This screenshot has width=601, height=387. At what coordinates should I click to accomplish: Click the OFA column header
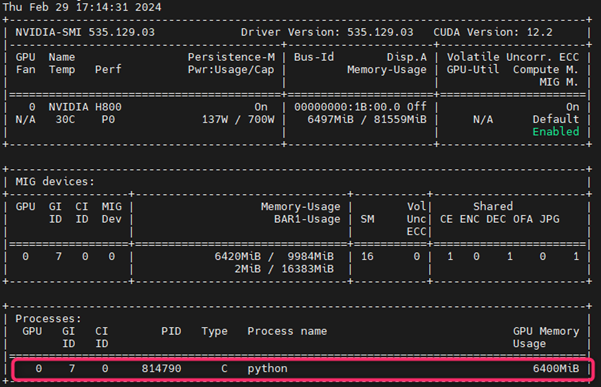tap(523, 219)
